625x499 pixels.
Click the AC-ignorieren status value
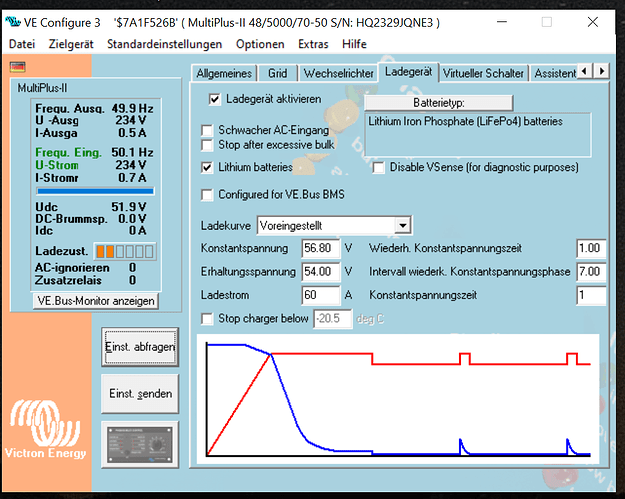click(x=132, y=268)
